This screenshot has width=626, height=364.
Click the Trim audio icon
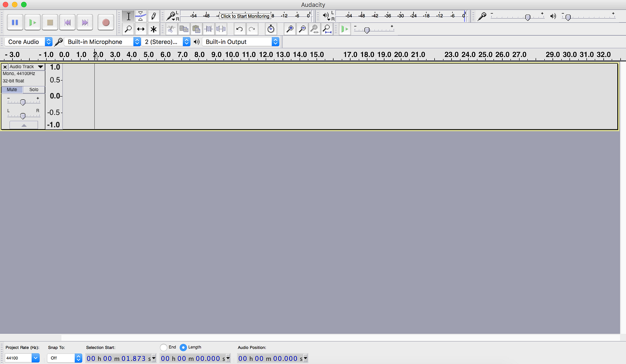click(x=209, y=29)
